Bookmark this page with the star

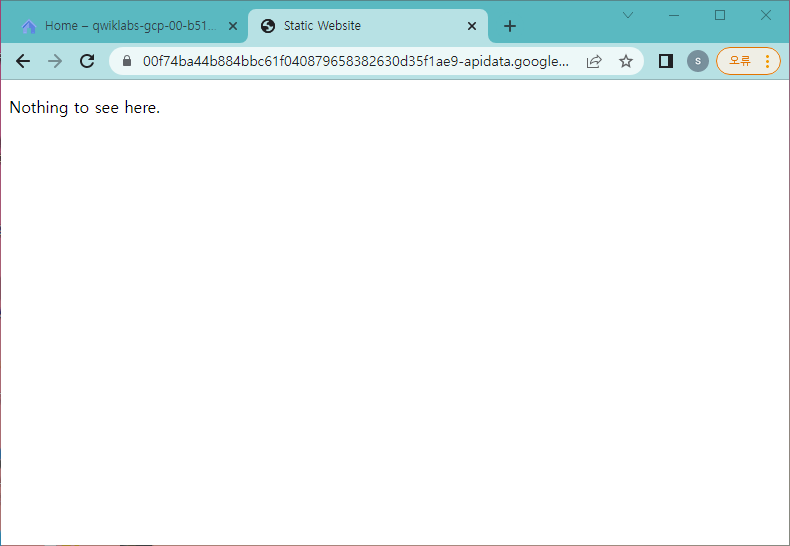(x=626, y=61)
